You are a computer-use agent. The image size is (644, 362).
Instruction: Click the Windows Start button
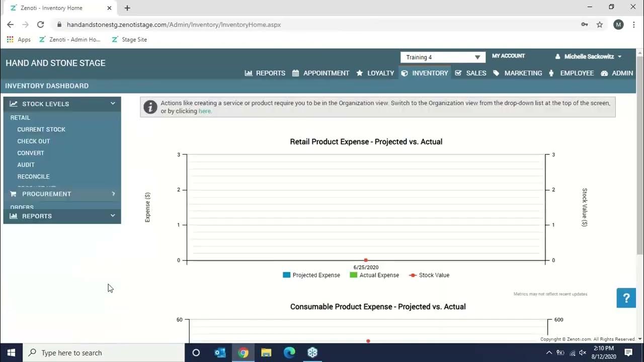click(11, 352)
